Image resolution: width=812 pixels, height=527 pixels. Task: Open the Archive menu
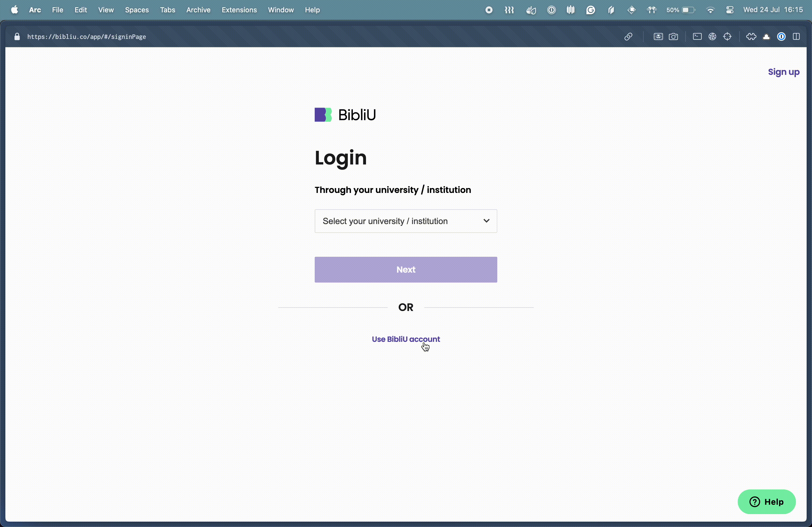coord(198,10)
